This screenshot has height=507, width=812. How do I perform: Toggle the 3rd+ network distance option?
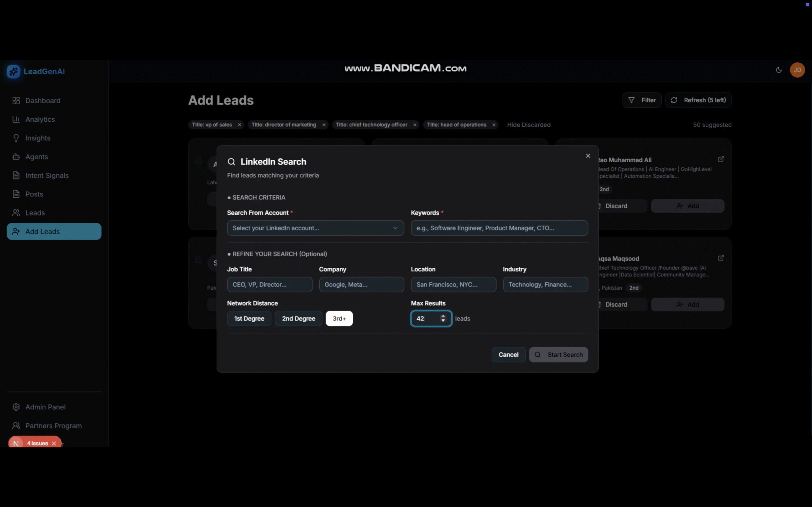339,318
